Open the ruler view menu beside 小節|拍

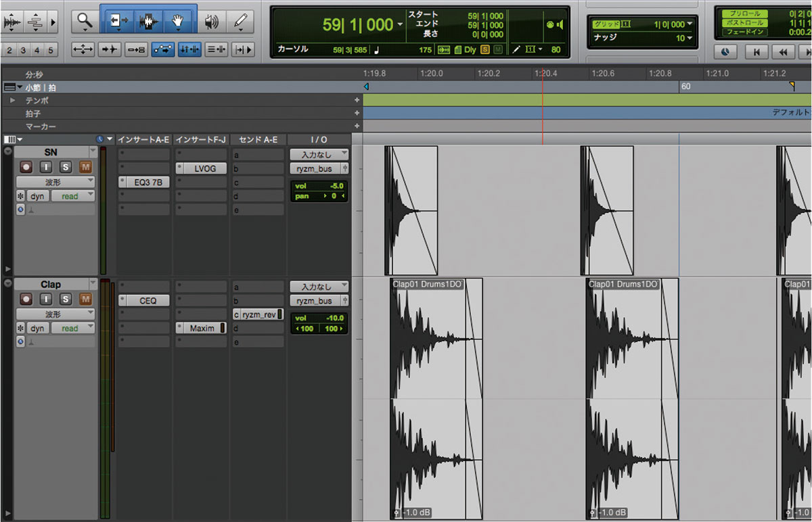click(x=12, y=87)
